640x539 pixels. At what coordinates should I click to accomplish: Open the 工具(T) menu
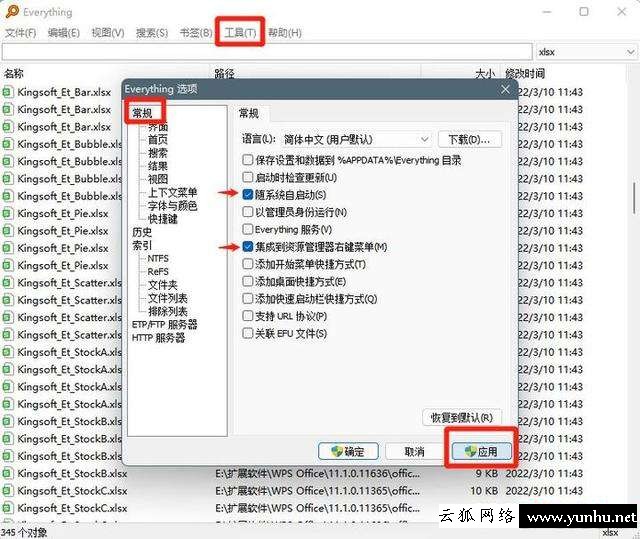240,33
